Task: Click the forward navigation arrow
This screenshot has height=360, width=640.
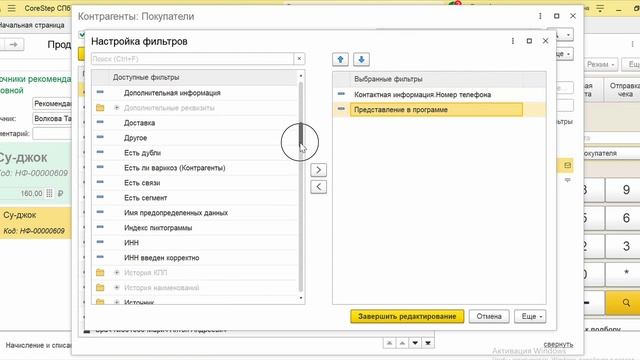Action: coord(13,44)
